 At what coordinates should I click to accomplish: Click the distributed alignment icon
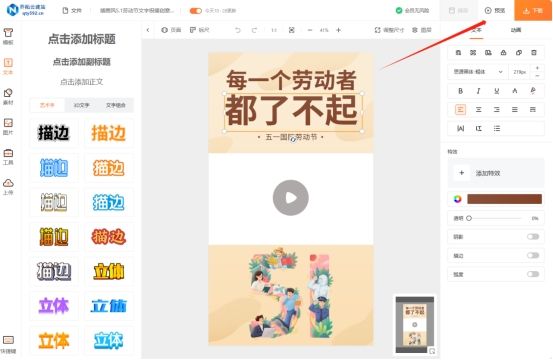click(x=533, y=110)
